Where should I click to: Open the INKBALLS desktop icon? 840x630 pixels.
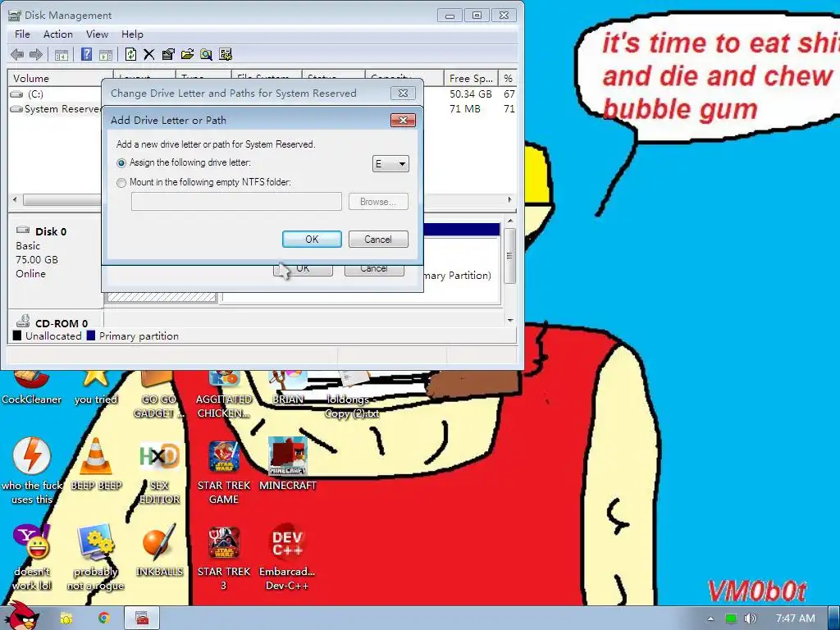tap(159, 550)
